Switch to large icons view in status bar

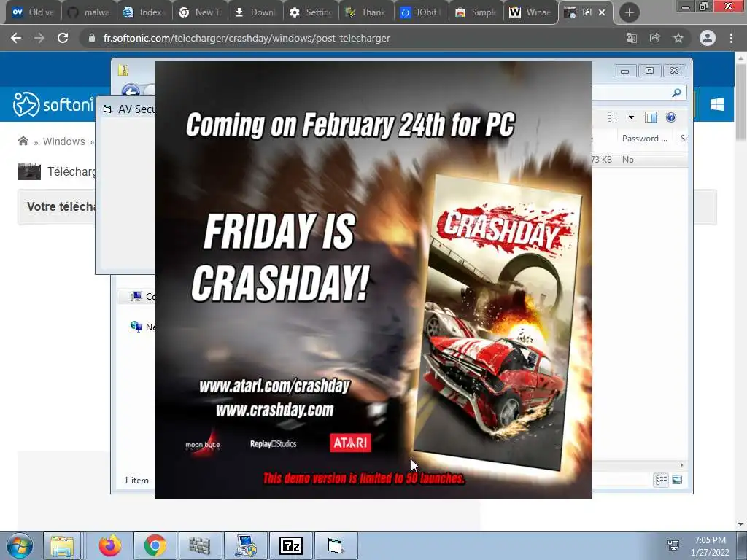[x=677, y=480]
